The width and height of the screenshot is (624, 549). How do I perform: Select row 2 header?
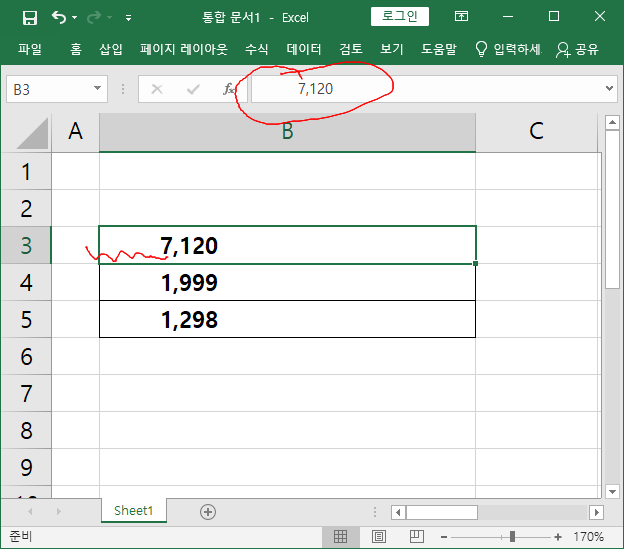(x=26, y=208)
